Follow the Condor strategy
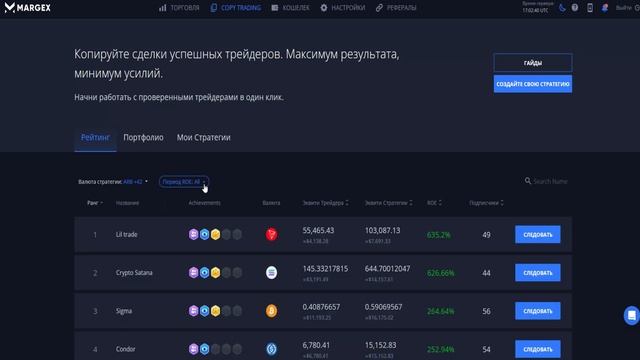This screenshot has height=360, width=640. tap(538, 349)
